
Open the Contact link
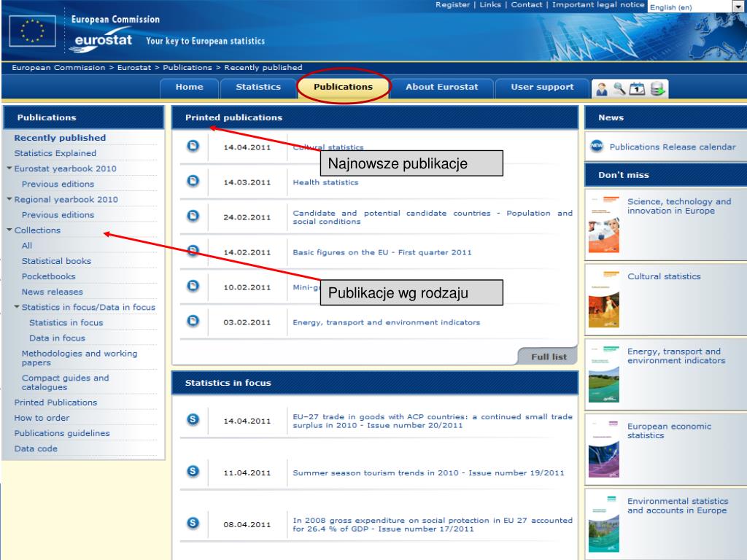tap(527, 5)
